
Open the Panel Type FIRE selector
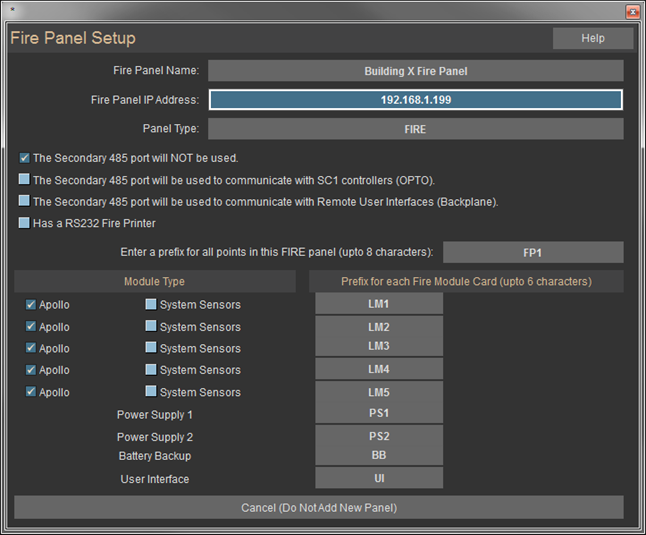(415, 129)
